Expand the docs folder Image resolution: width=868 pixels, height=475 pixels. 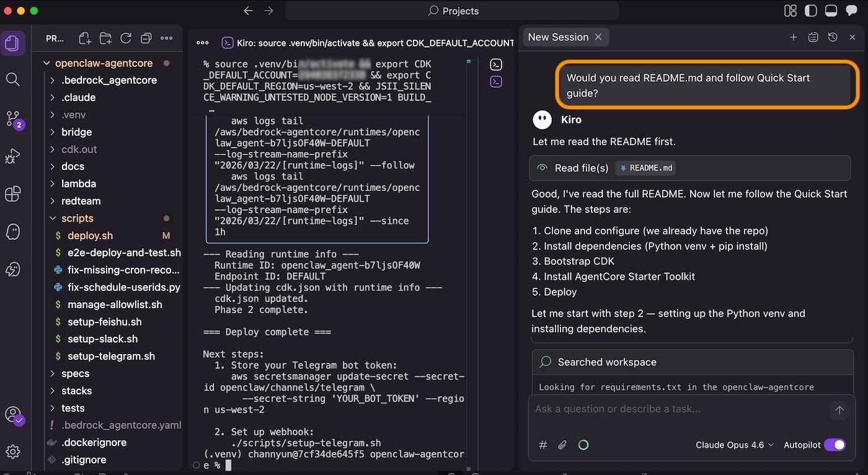(x=73, y=166)
